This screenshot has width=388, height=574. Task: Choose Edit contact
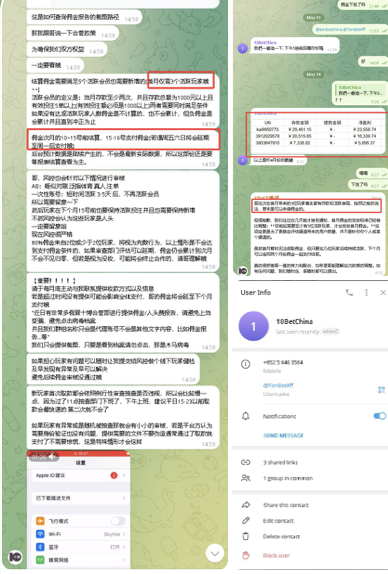[x=278, y=521]
